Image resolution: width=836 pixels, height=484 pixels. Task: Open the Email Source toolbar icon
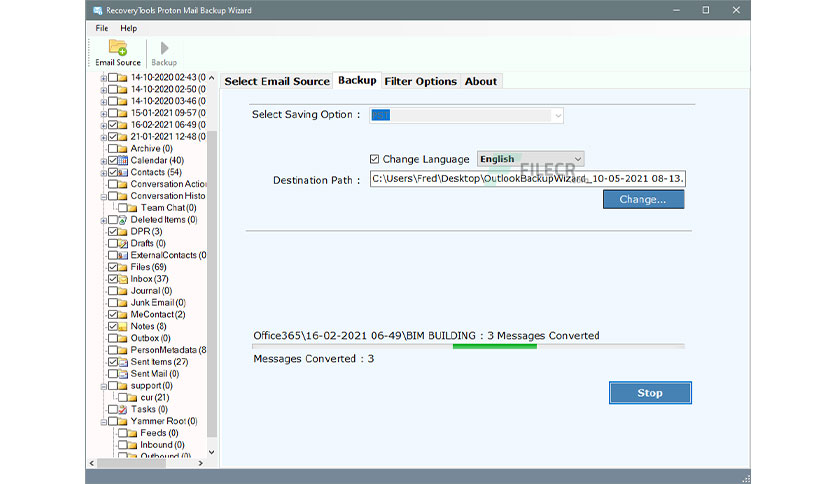[x=118, y=47]
